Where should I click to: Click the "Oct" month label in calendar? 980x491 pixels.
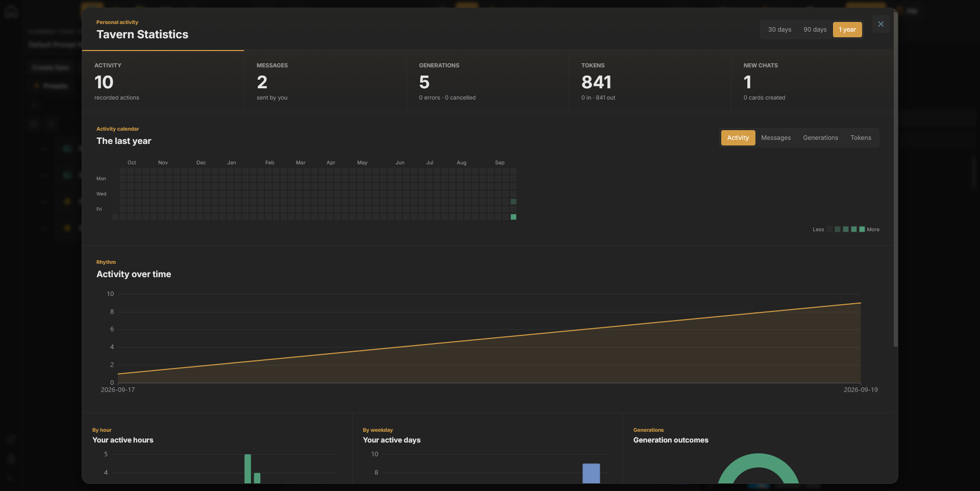[x=132, y=163]
